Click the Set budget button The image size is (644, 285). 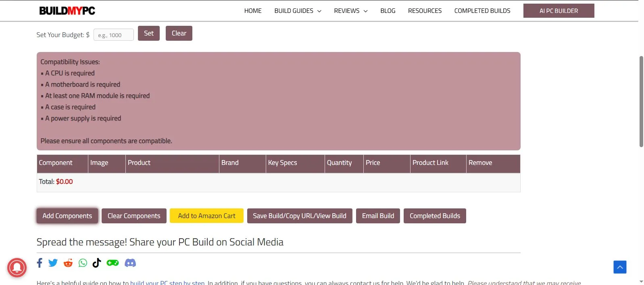tap(149, 33)
